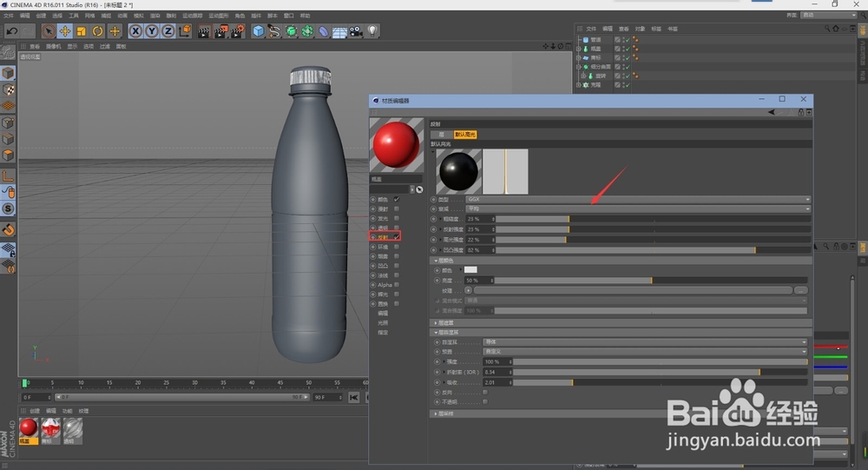The width and height of the screenshot is (868, 470).
Task: Click Render View clapperboard icon
Action: 204,31
